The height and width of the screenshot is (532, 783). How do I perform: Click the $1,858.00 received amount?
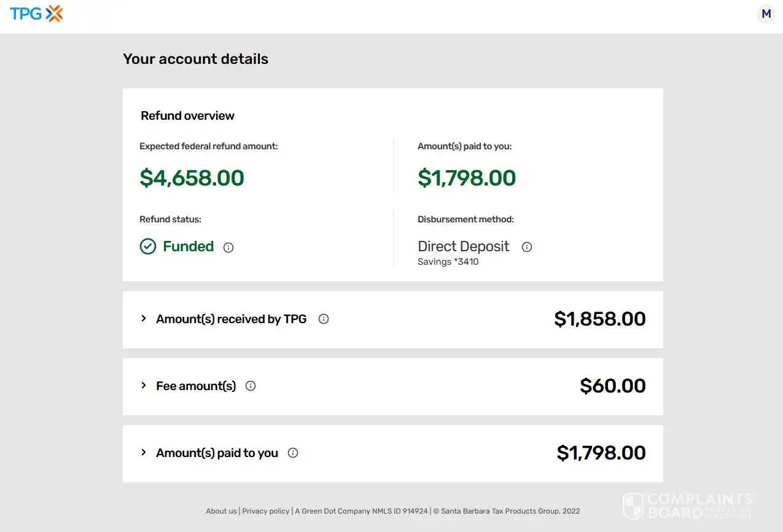[599, 319]
